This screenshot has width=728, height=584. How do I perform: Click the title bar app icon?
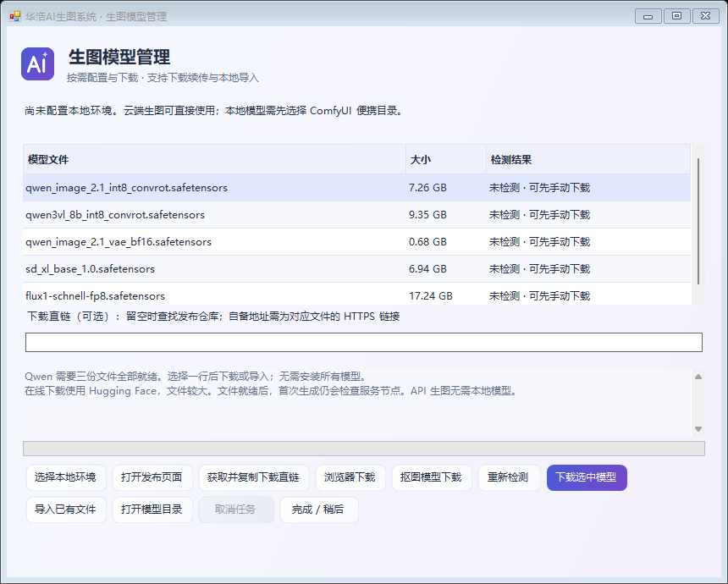[15, 16]
